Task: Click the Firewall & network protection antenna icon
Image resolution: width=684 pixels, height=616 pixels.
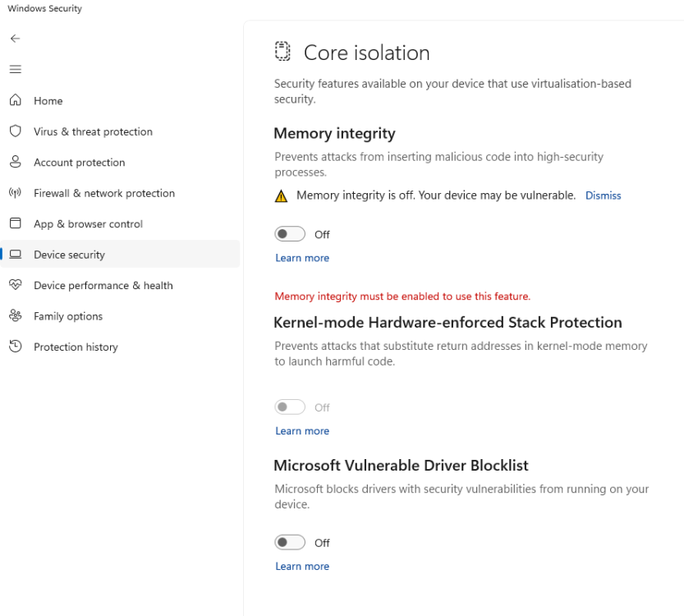Action: pos(15,193)
